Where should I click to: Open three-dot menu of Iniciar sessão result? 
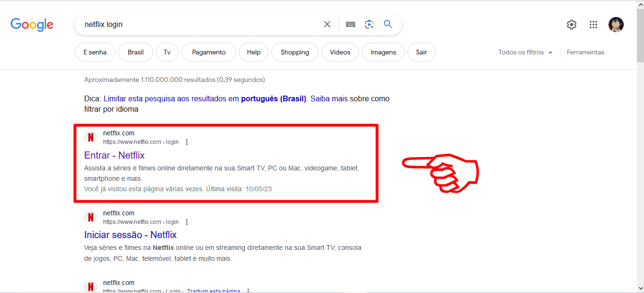point(187,222)
